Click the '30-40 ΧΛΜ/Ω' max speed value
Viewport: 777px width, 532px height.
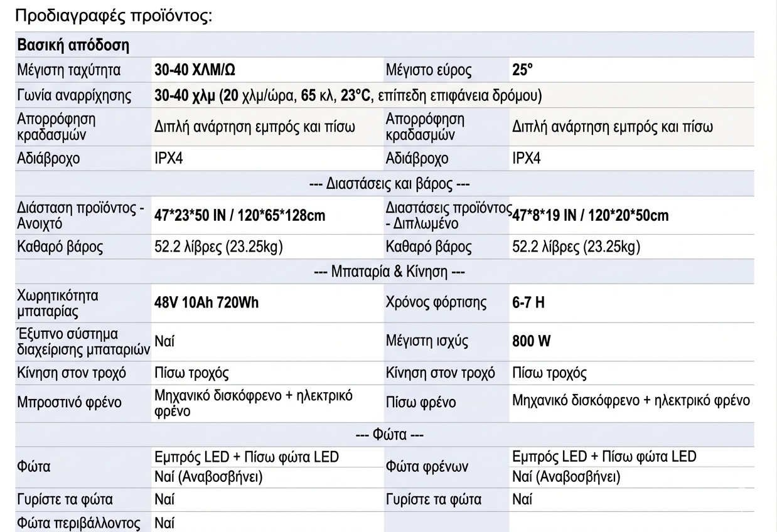(195, 70)
